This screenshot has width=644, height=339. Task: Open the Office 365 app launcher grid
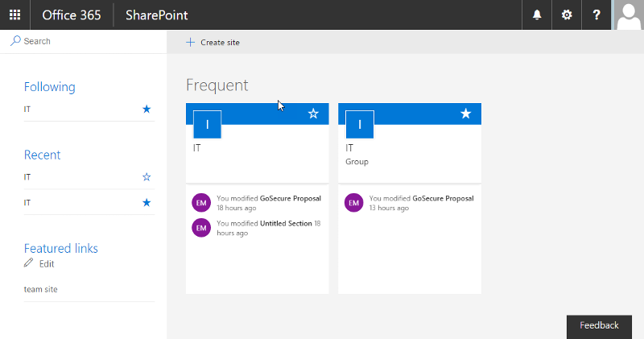point(14,14)
